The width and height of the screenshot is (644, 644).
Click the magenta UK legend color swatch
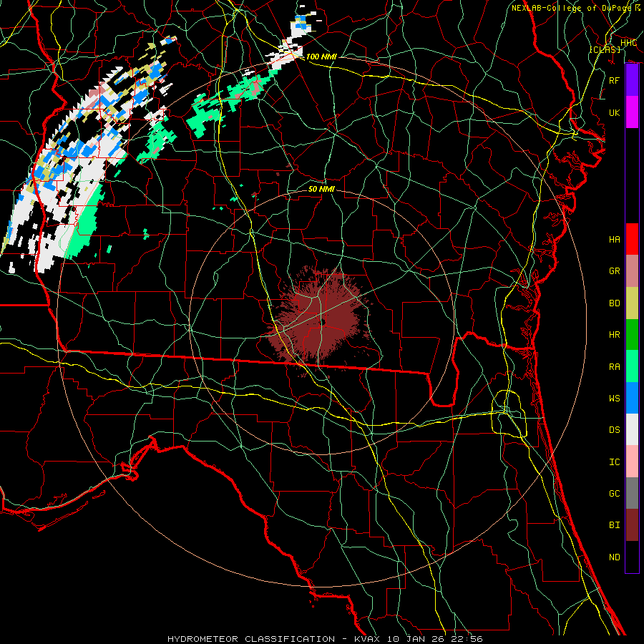click(x=632, y=112)
